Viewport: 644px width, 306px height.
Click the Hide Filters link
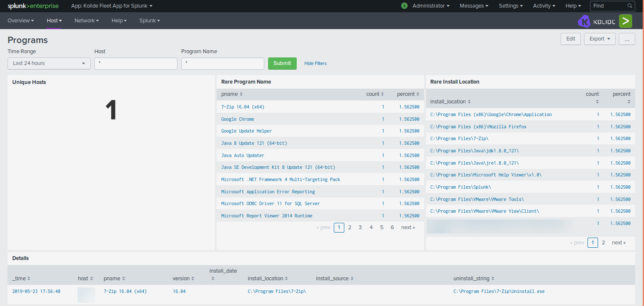[x=315, y=63]
